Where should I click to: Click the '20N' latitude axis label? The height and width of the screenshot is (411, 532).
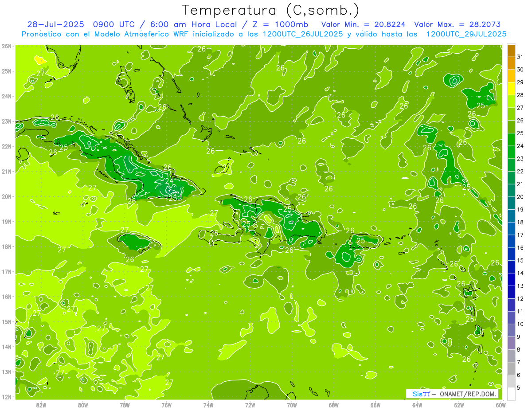coord(7,196)
